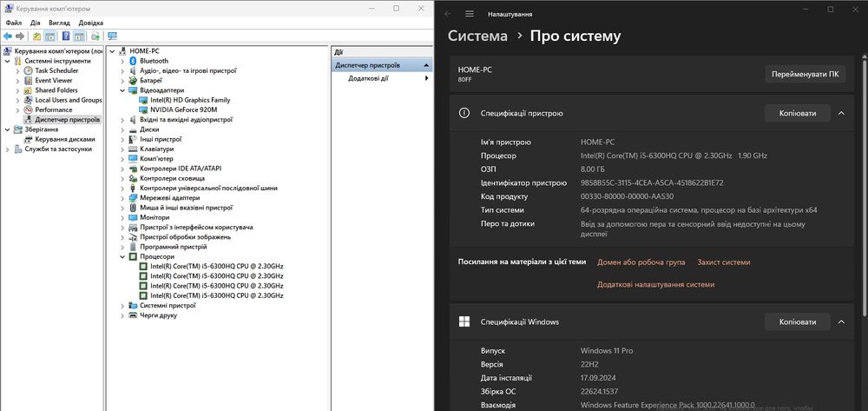Click the Up One Level folder icon
Screen dimensions: 868x411
pos(36,36)
